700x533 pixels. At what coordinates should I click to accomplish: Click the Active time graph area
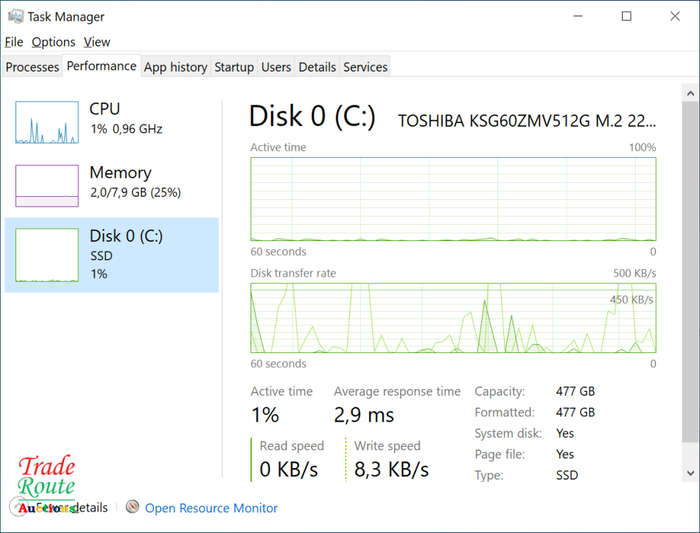453,199
